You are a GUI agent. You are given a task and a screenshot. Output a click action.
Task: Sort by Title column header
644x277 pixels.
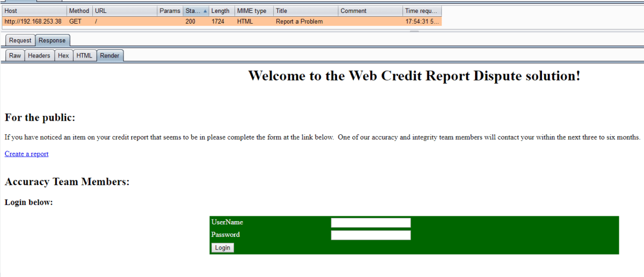(305, 11)
